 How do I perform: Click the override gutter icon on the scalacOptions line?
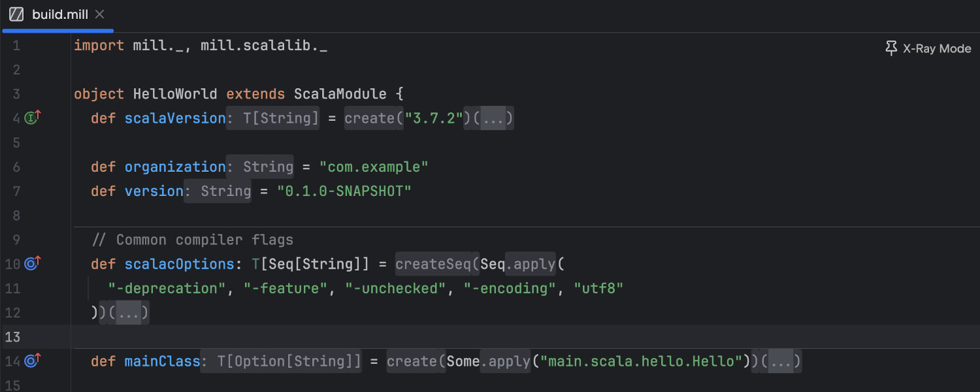pyautogui.click(x=30, y=264)
